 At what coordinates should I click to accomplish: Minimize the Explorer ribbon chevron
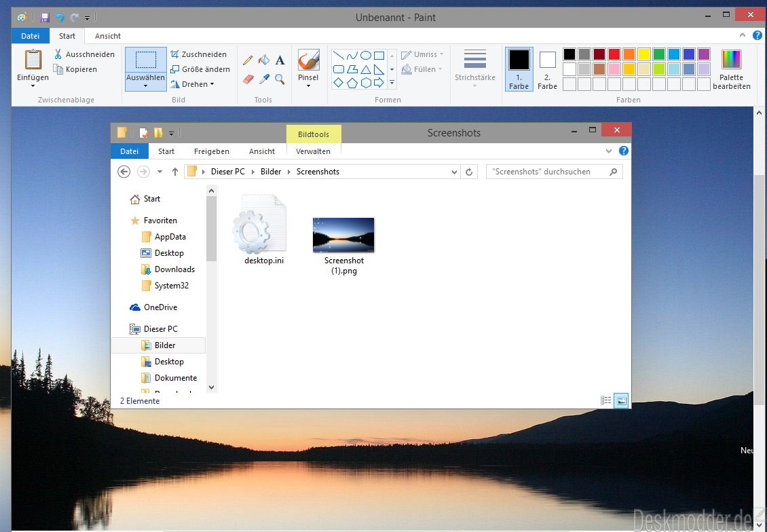609,151
